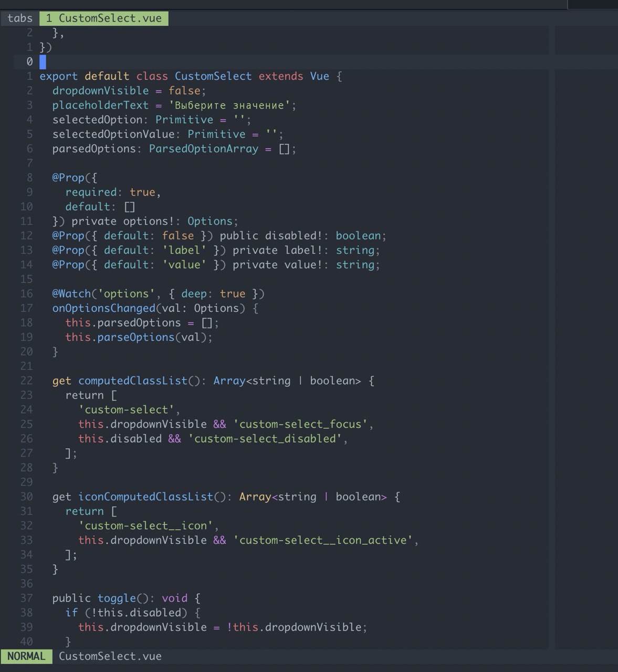The image size is (618, 672).
Task: Click the 'CustomSelect' class name
Action: pos(213,76)
